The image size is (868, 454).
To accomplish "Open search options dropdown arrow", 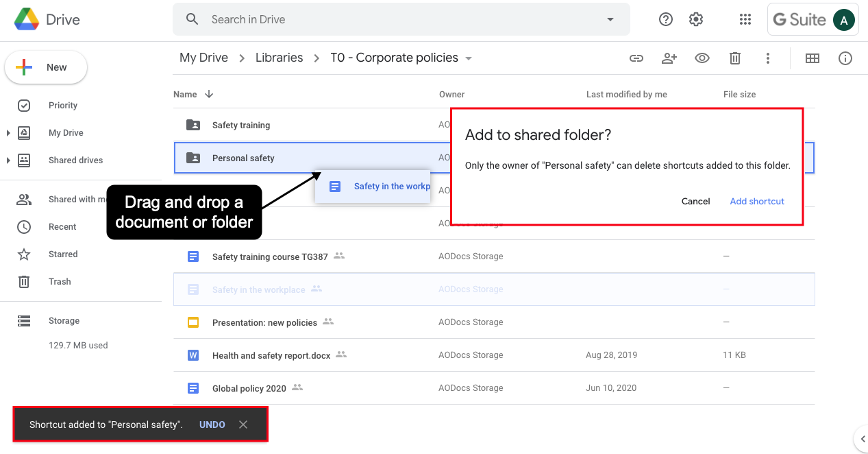I will (610, 19).
